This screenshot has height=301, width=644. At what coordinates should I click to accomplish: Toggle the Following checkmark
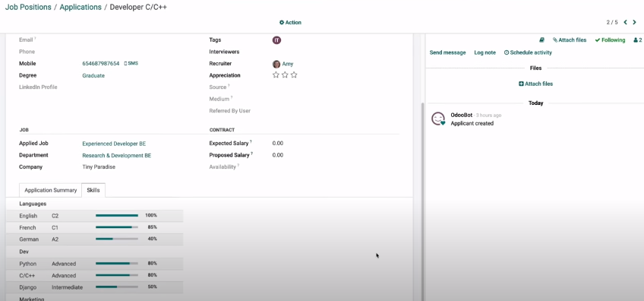click(610, 40)
